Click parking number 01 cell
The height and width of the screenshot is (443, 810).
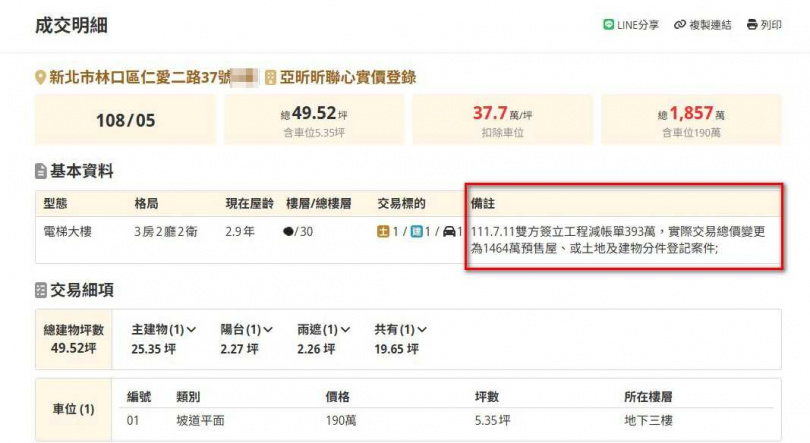point(133,421)
